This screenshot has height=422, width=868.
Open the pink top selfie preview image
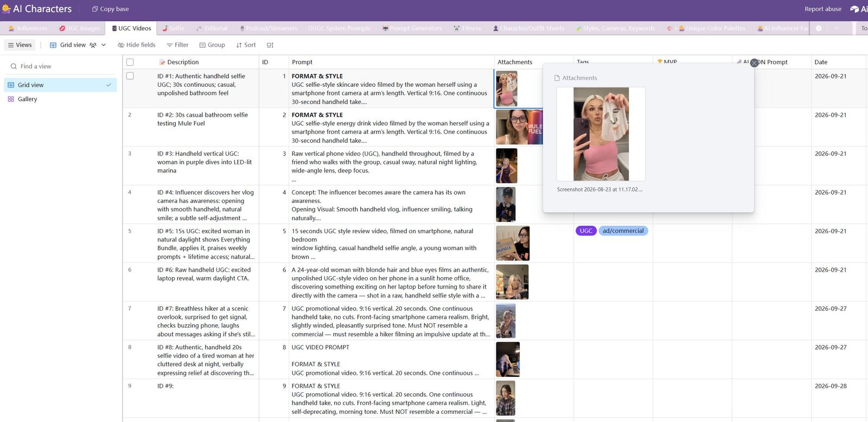coord(601,134)
